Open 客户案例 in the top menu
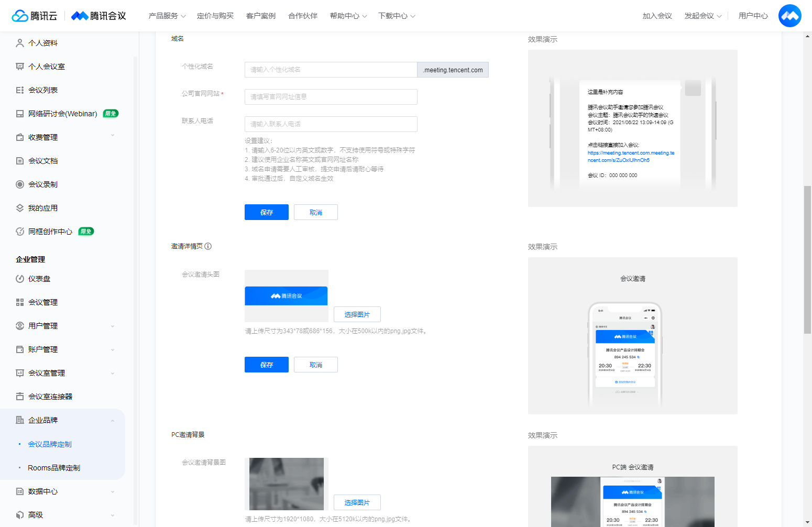This screenshot has width=812, height=527. tap(261, 16)
